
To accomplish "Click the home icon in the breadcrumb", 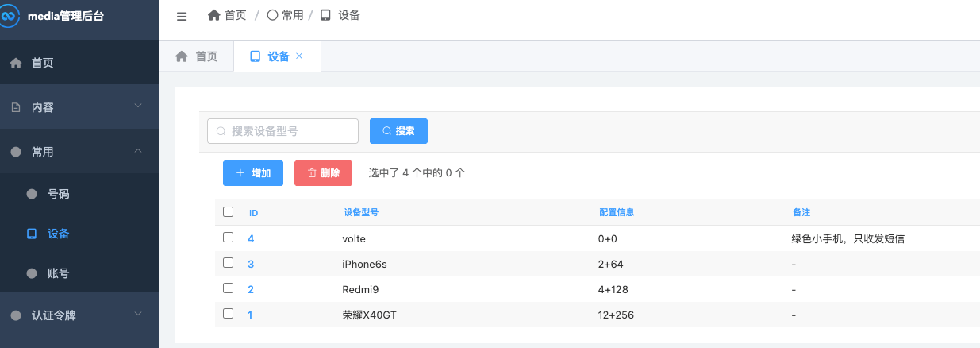I will [213, 15].
